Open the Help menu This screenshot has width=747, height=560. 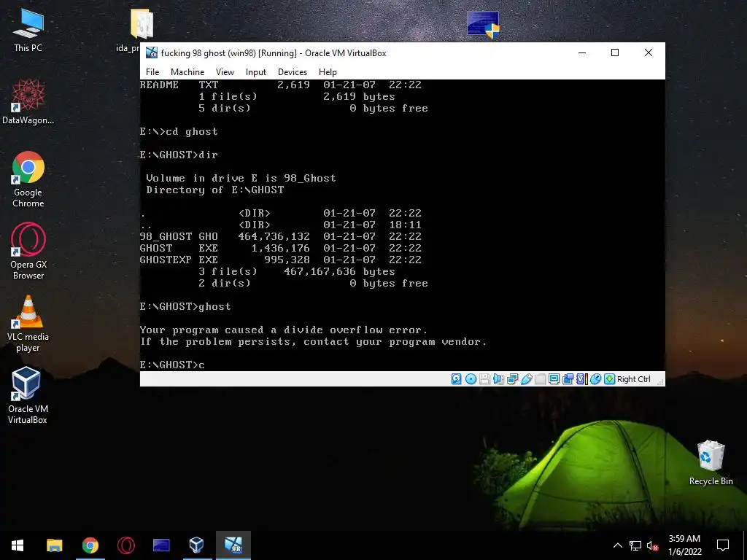328,72
